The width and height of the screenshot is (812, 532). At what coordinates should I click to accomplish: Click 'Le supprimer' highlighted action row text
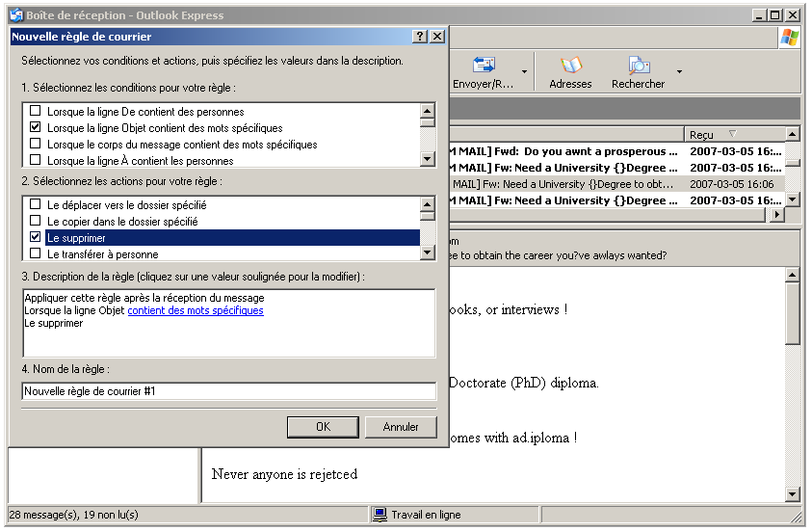(76, 238)
